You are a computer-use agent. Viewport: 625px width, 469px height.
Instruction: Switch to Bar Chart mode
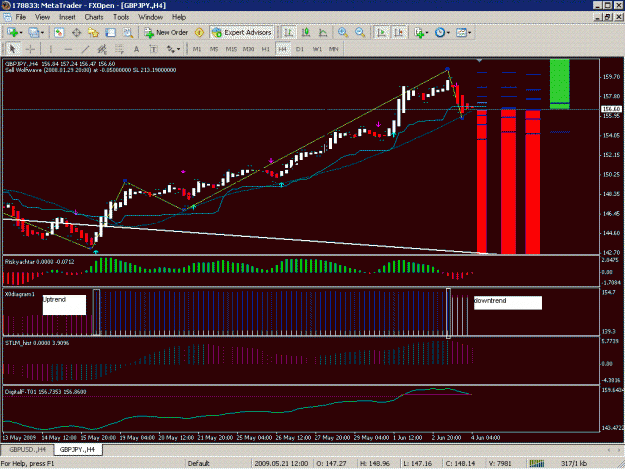pos(289,33)
